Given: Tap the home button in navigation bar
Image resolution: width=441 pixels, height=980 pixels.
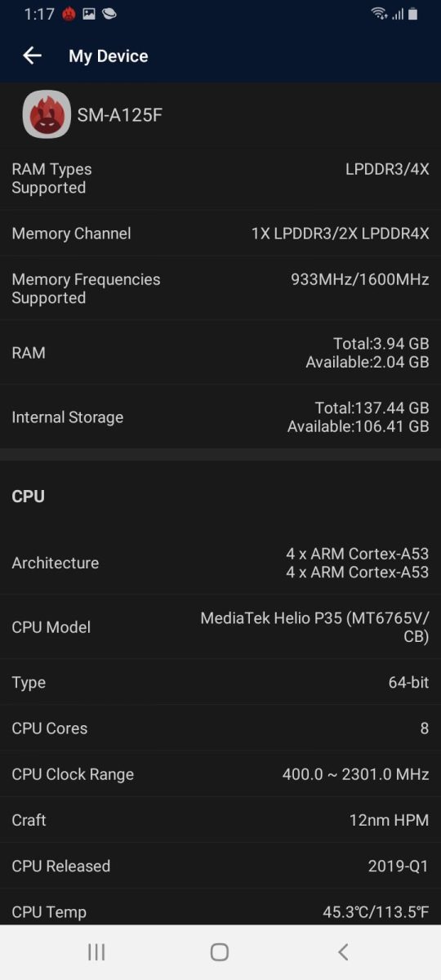Looking at the screenshot, I should point(220,951).
